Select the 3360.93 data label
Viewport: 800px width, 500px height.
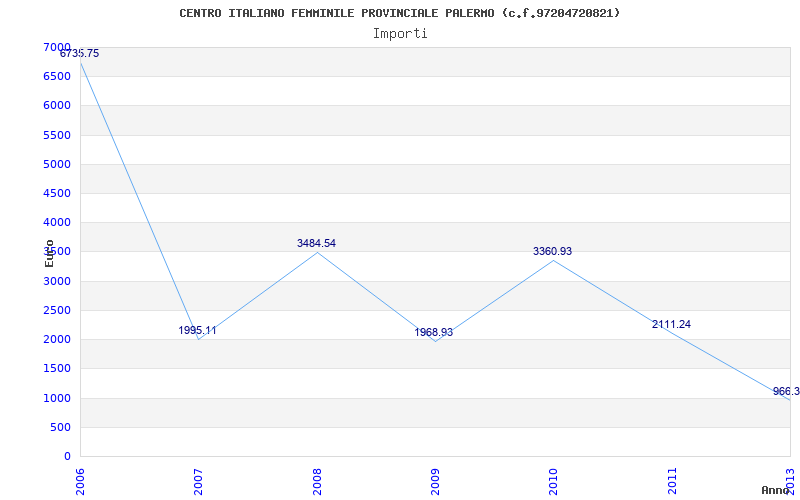point(553,252)
